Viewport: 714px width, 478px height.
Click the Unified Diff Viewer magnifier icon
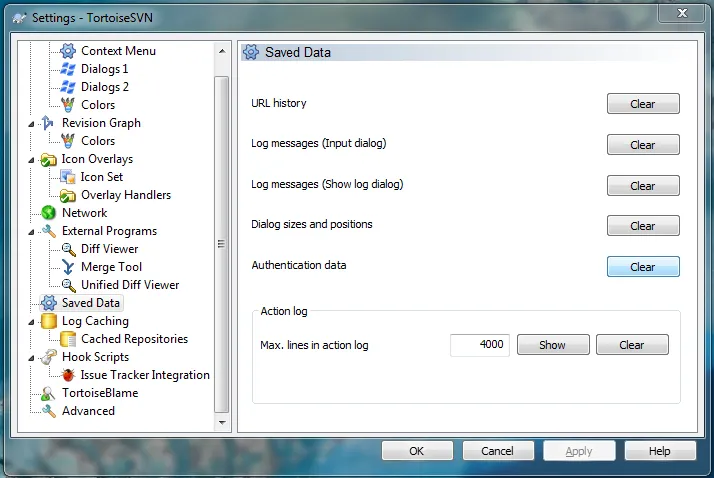click(x=68, y=285)
